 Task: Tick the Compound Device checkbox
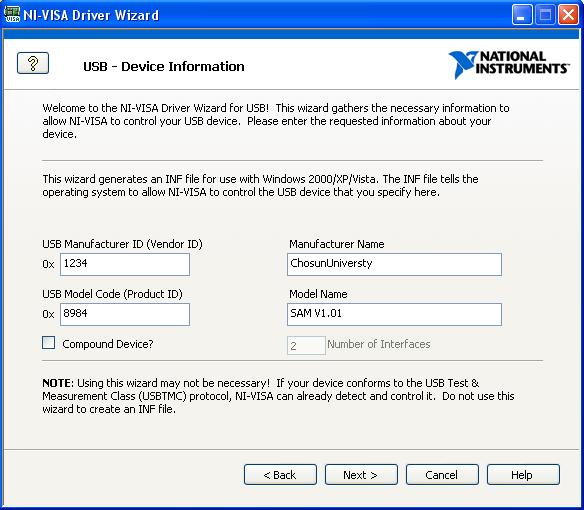48,343
